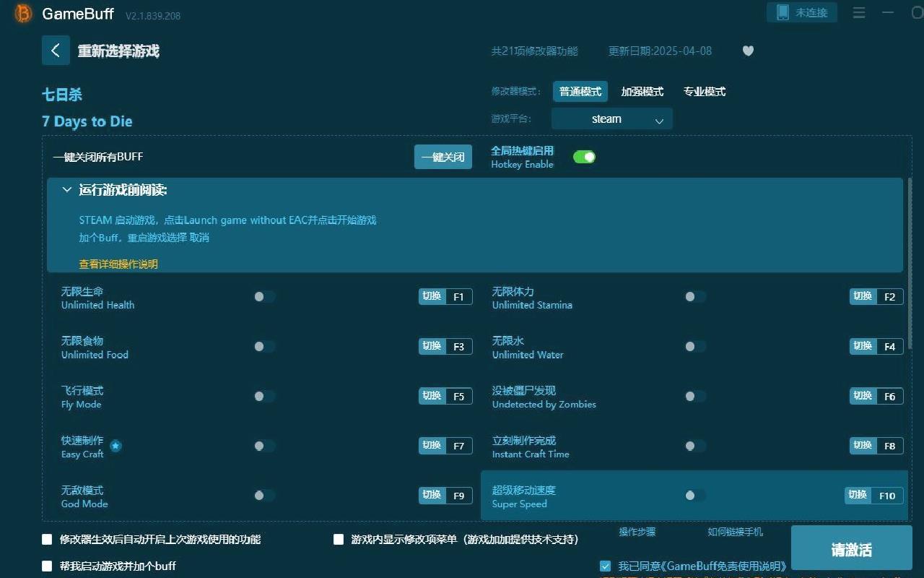Click 切换 hotkey button for F4
This screenshot has height=578, width=924.
click(x=863, y=346)
